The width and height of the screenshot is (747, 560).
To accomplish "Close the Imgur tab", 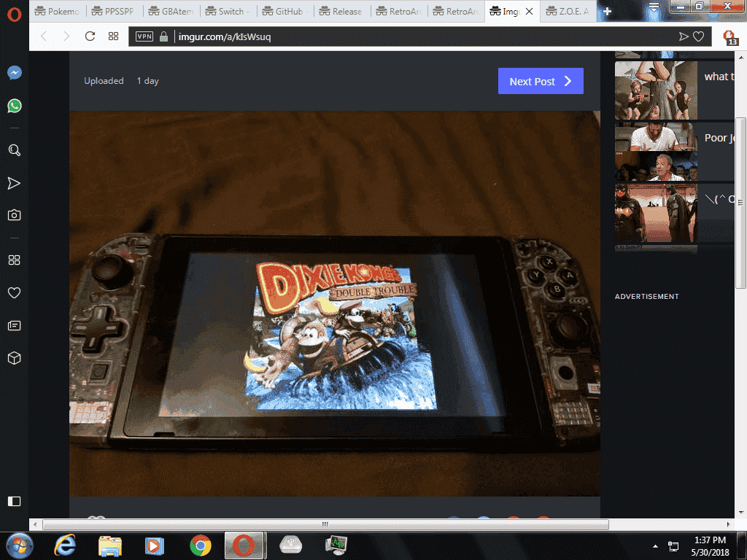I will [530, 12].
